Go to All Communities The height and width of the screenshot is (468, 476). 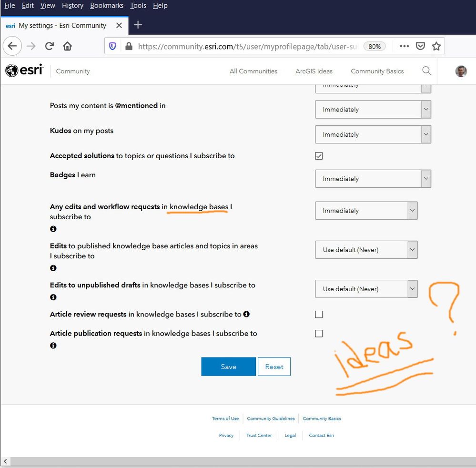tap(253, 71)
